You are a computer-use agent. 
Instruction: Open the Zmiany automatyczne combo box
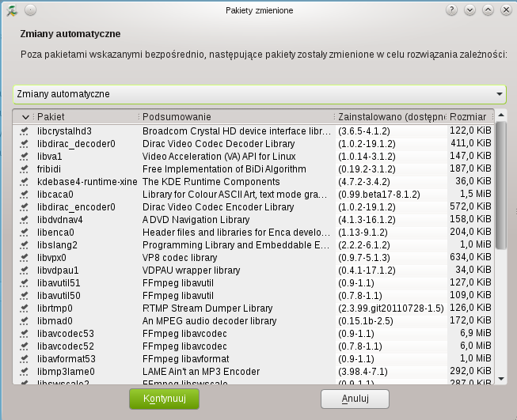pyautogui.click(x=259, y=94)
